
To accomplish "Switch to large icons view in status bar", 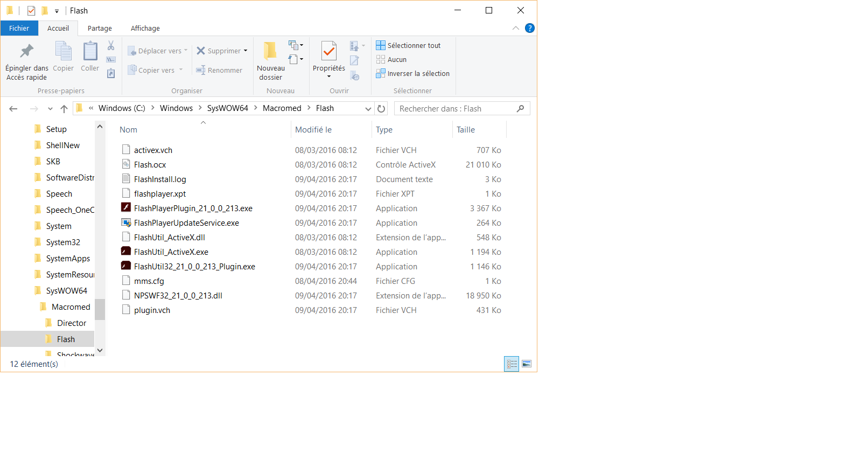I will (x=527, y=364).
